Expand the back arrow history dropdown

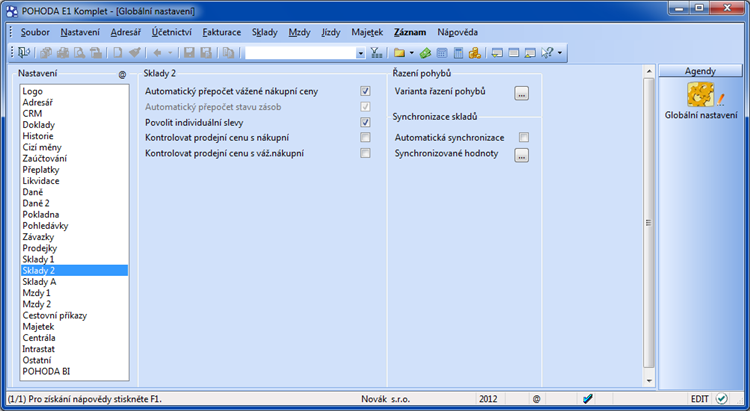coord(170,53)
